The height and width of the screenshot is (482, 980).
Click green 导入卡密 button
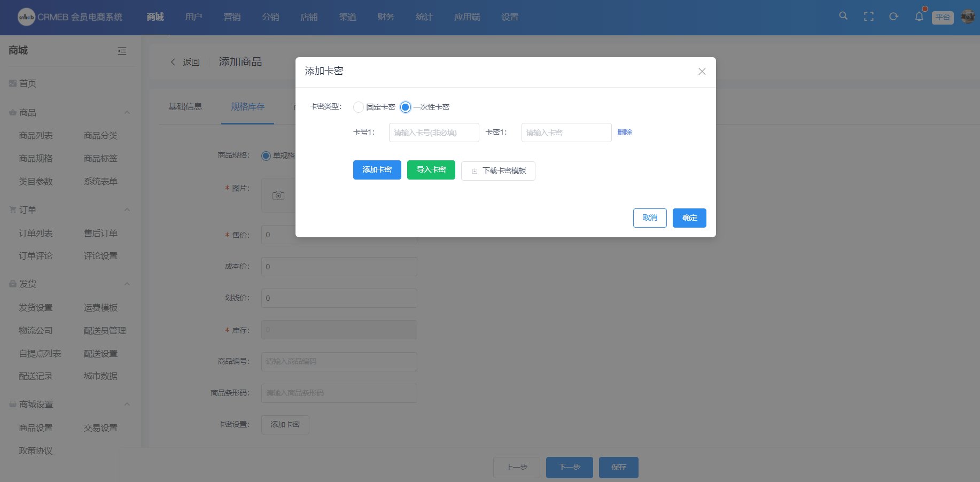pos(431,170)
